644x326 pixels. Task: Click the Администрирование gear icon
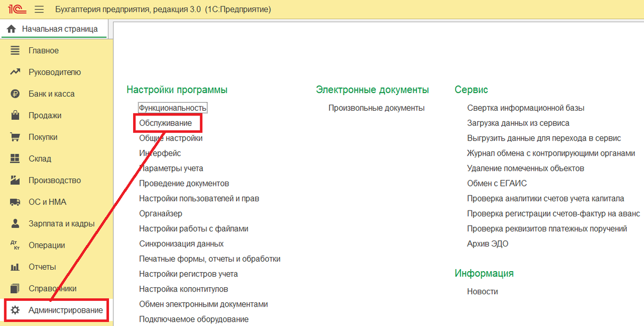coord(15,310)
